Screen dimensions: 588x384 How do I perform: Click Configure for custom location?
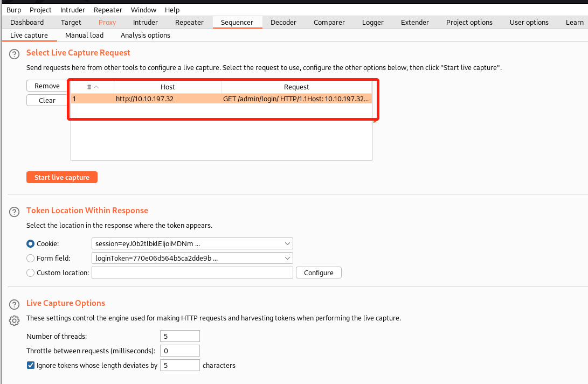(x=319, y=273)
